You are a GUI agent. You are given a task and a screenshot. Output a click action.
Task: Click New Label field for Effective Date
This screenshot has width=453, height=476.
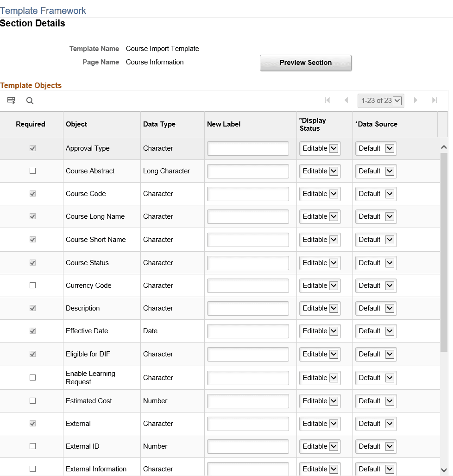(x=248, y=331)
